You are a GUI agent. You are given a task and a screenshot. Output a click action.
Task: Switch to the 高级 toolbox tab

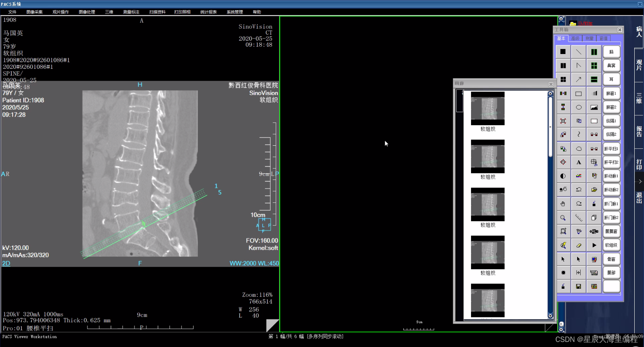(575, 38)
